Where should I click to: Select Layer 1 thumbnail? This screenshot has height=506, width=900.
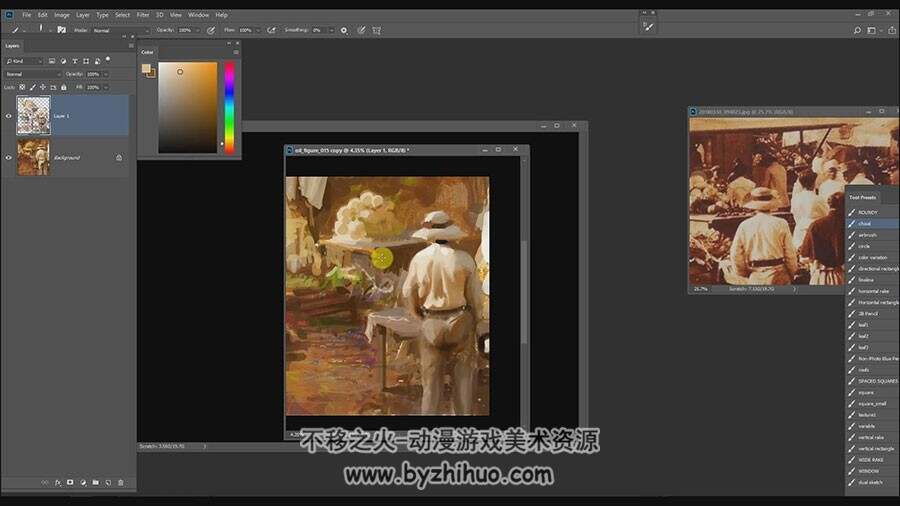33,115
